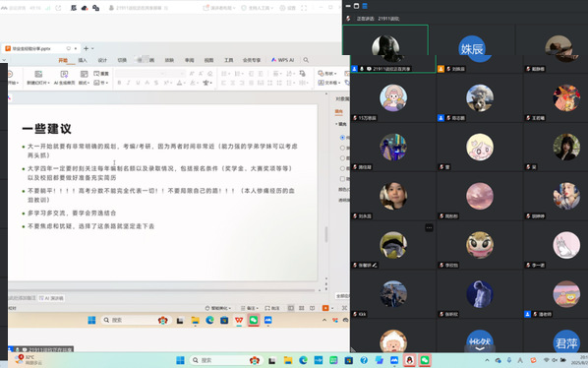This screenshot has height=368, width=588.
Task: Apply italic formatting with the I icon
Action: 129,83
